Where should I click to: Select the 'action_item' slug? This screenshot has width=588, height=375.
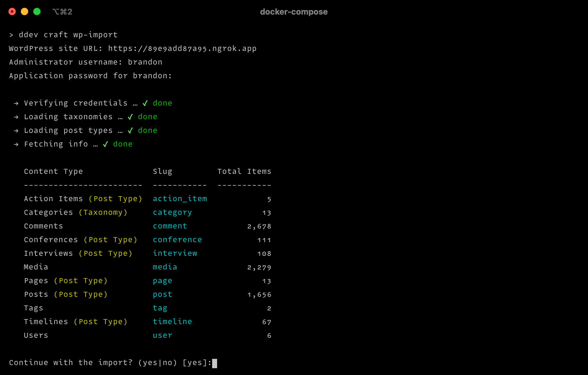[x=180, y=199]
